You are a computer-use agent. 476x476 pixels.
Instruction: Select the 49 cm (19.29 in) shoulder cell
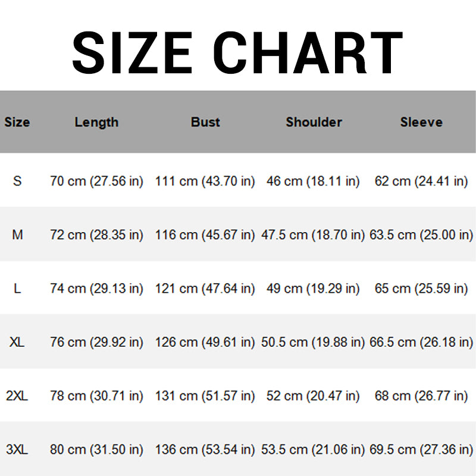[x=313, y=289]
